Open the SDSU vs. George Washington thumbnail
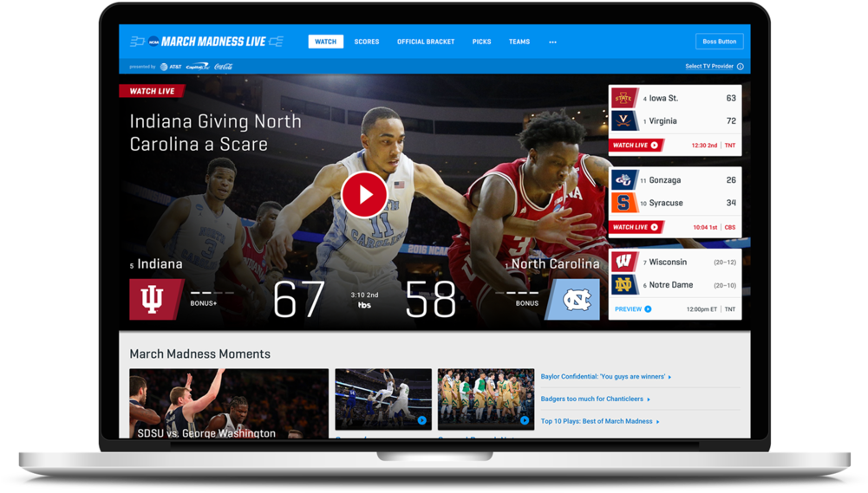Screen dimensions: 868x493 coord(229,404)
